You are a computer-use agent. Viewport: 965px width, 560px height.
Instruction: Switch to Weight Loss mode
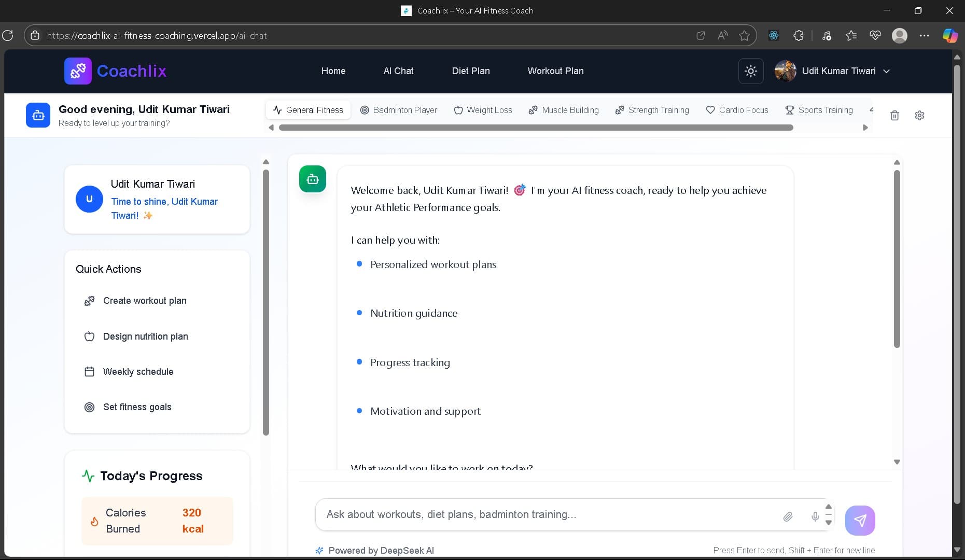click(x=483, y=110)
